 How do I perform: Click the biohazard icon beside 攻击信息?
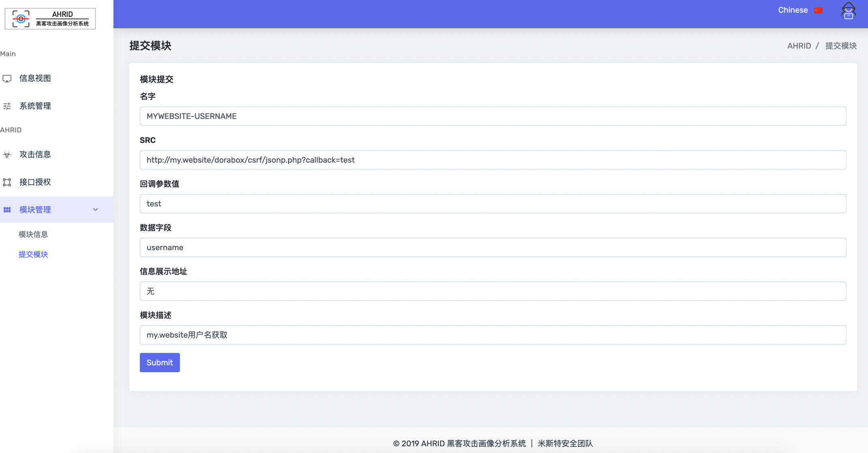pyautogui.click(x=7, y=155)
